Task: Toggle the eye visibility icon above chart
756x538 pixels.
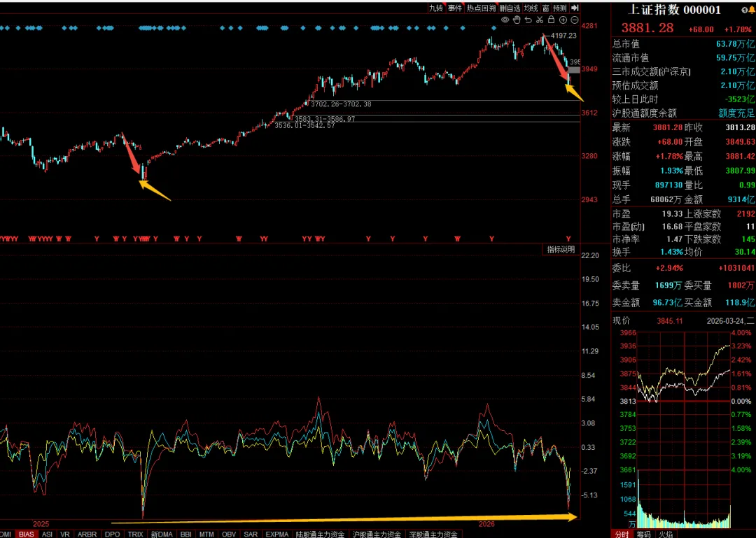Action: tap(505, 20)
